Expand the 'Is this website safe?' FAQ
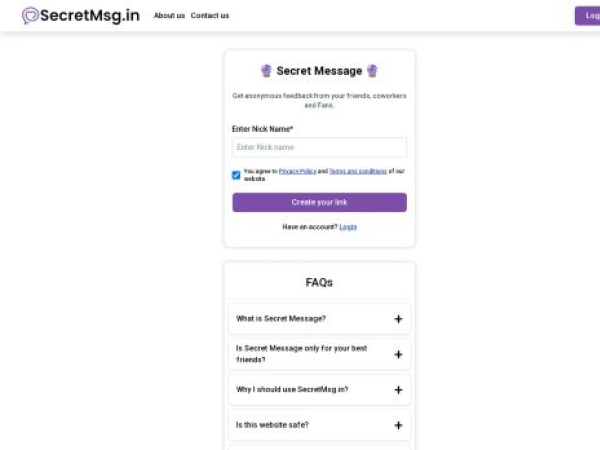 [x=272, y=425]
